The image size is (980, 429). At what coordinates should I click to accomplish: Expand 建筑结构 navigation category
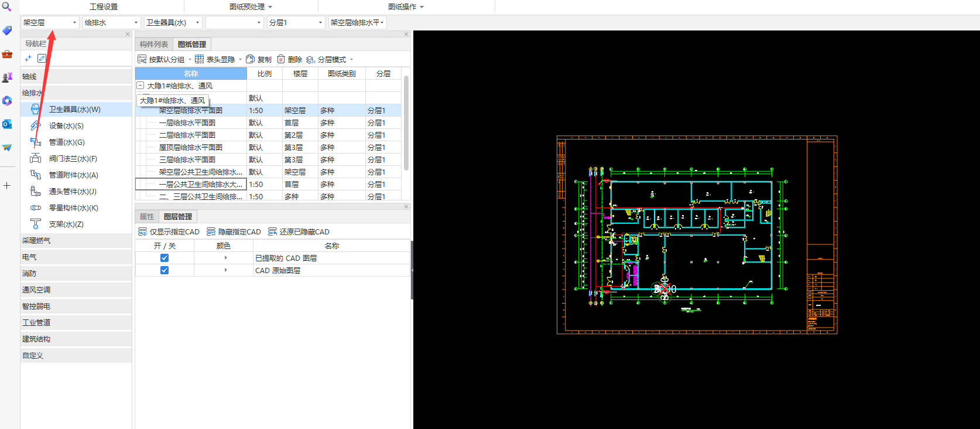point(76,339)
